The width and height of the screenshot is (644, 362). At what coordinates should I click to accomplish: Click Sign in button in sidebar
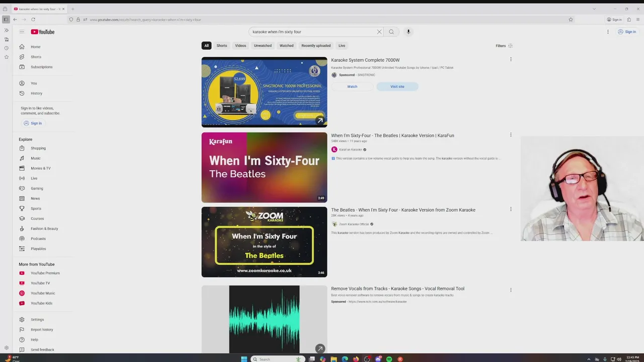[32, 123]
